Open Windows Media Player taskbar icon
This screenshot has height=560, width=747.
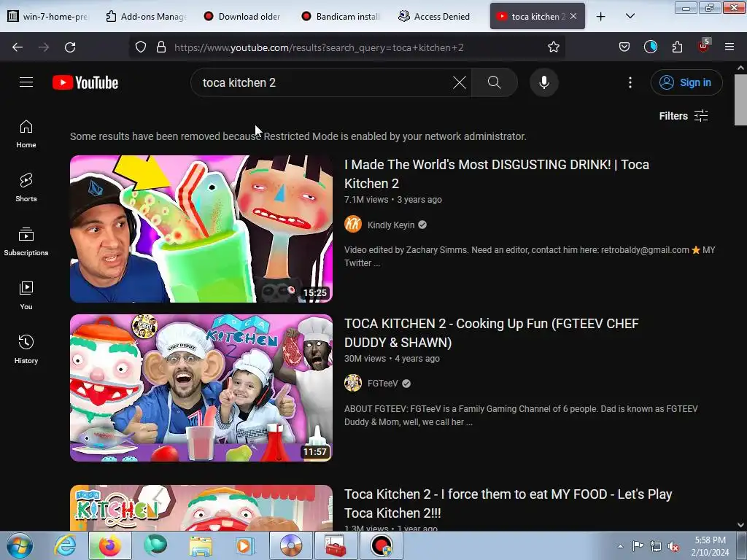[245, 545]
